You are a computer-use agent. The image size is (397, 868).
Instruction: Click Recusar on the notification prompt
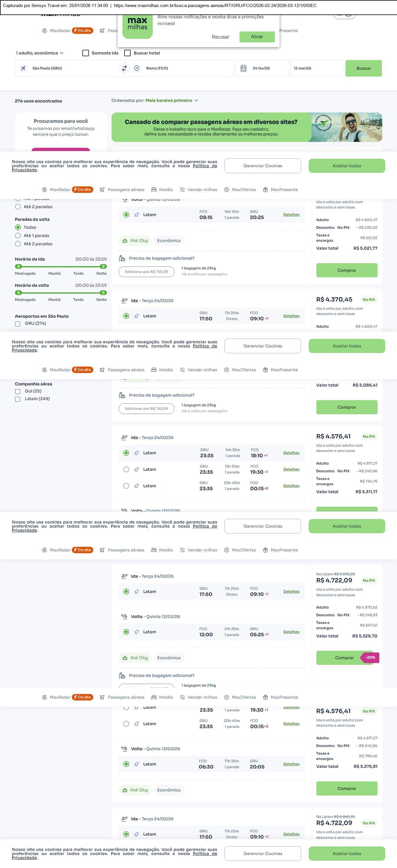click(220, 37)
